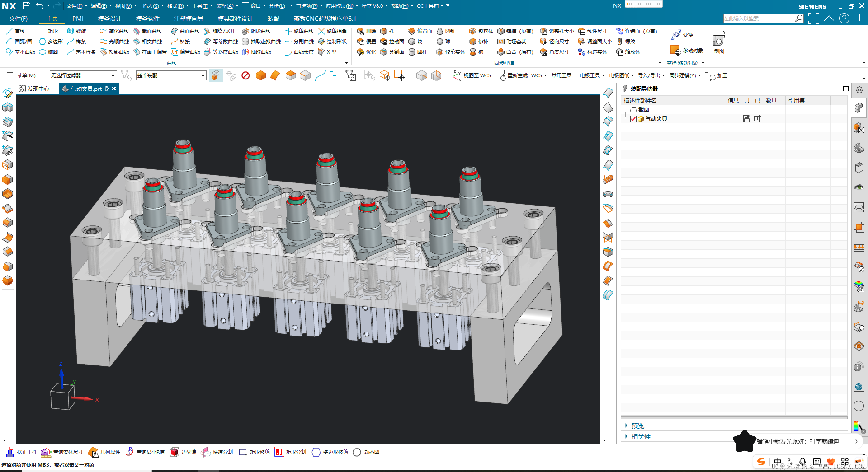Click the 矩形修剪 rectangular trim button
Viewport: 868px width, 472px height.
[254, 452]
